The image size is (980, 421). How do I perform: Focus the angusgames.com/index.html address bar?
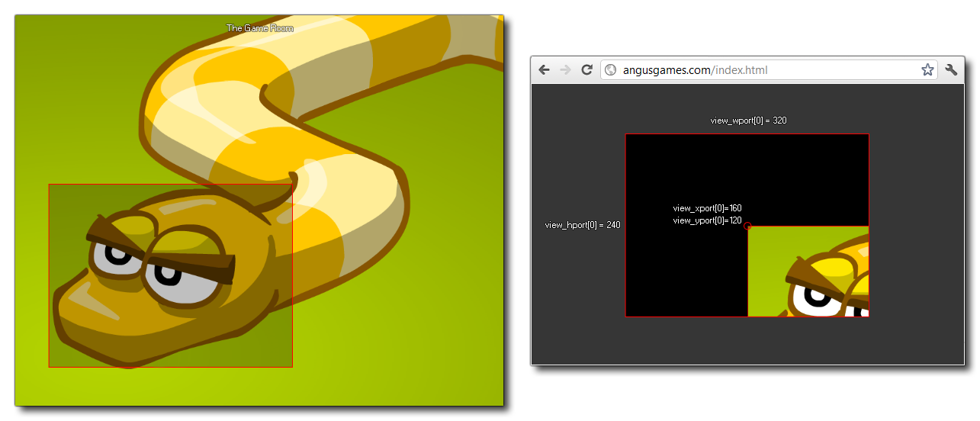(763, 70)
